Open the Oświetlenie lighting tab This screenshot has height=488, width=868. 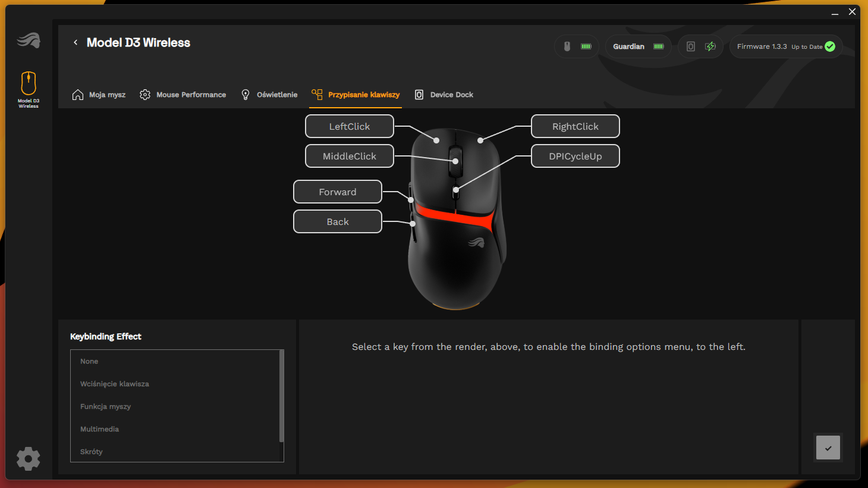[x=269, y=95]
